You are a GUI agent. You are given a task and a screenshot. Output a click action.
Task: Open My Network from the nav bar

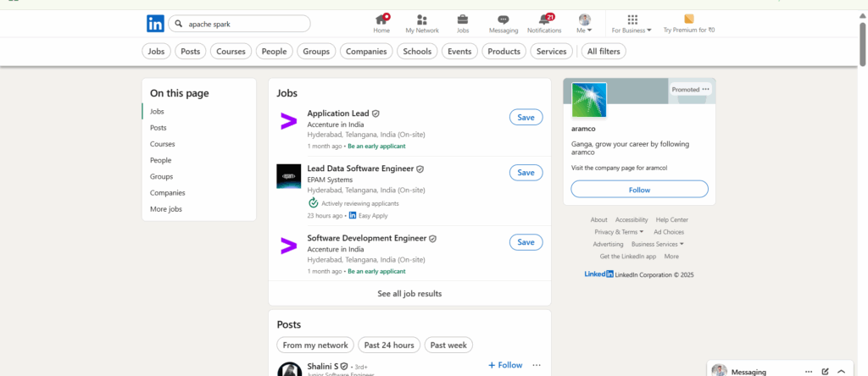[x=422, y=24]
